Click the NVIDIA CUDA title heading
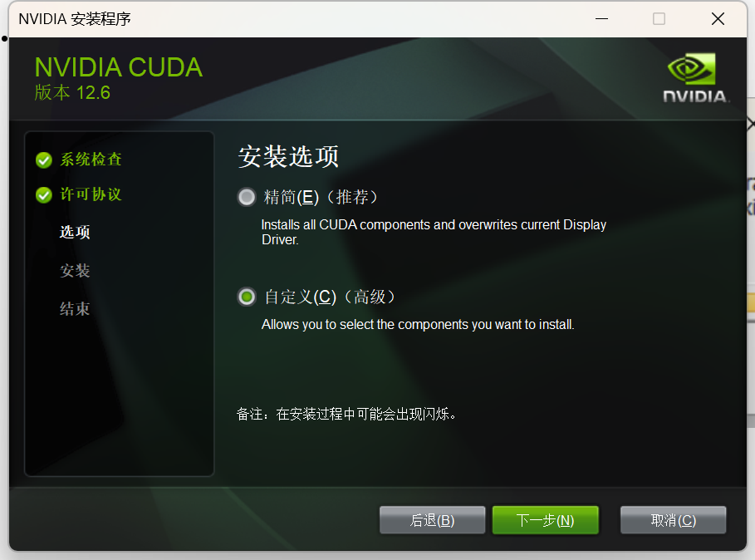The image size is (755, 560). pyautogui.click(x=119, y=67)
